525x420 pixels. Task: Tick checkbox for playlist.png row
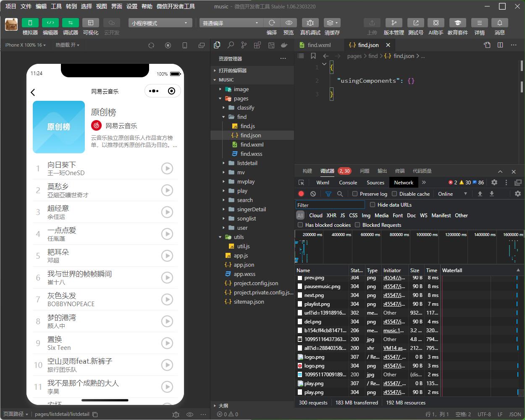pos(300,304)
